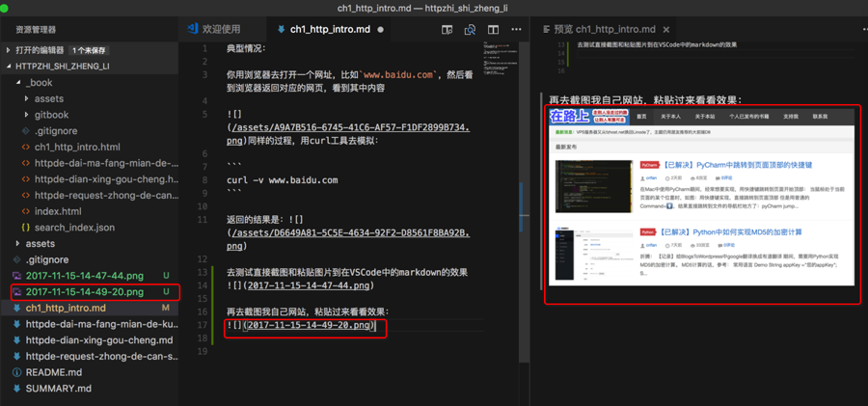Image resolution: width=868 pixels, height=406 pixels.
Task: Open the editor more actions ellipsis
Action: (x=516, y=29)
